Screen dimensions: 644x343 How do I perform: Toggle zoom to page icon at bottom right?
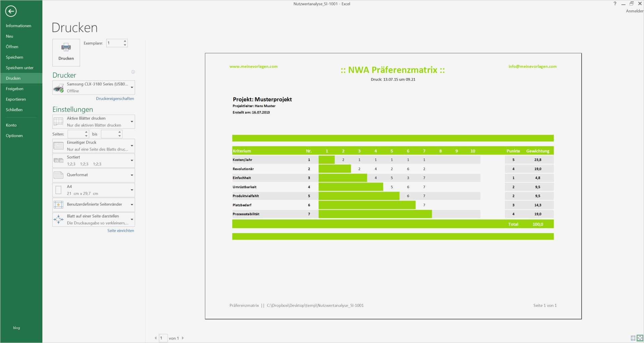(x=640, y=338)
